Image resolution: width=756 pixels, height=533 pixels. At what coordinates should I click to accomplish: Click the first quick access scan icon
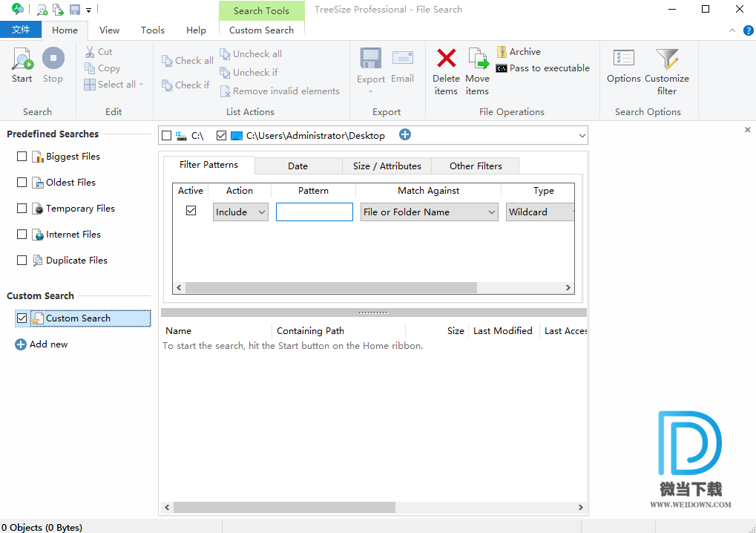coord(42,10)
